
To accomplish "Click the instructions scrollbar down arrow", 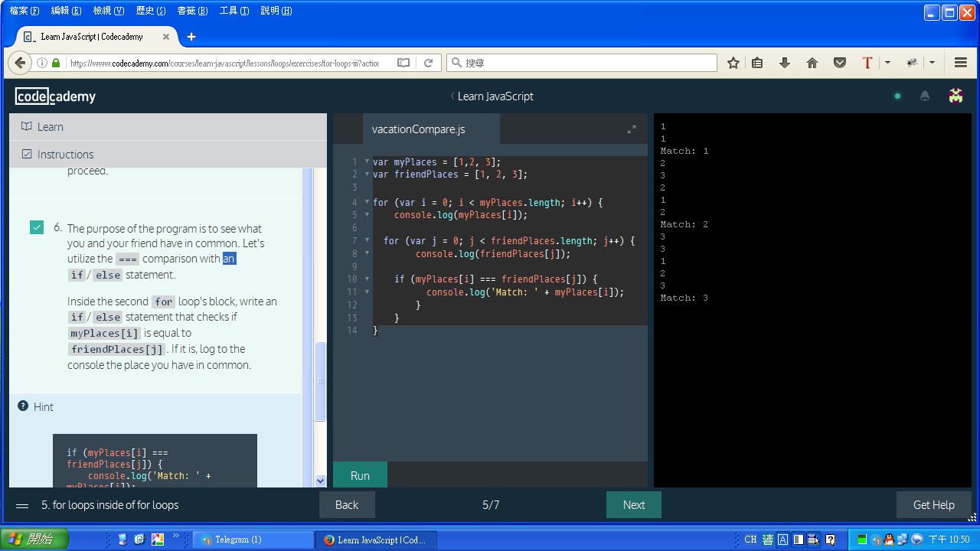I will [x=320, y=481].
